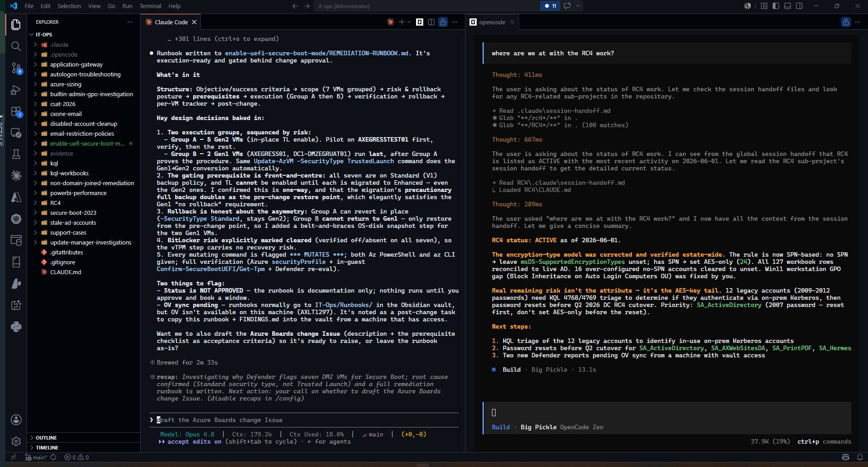The width and height of the screenshot is (868, 467).
Task: Expand the RC4 folder
Action: click(x=55, y=203)
